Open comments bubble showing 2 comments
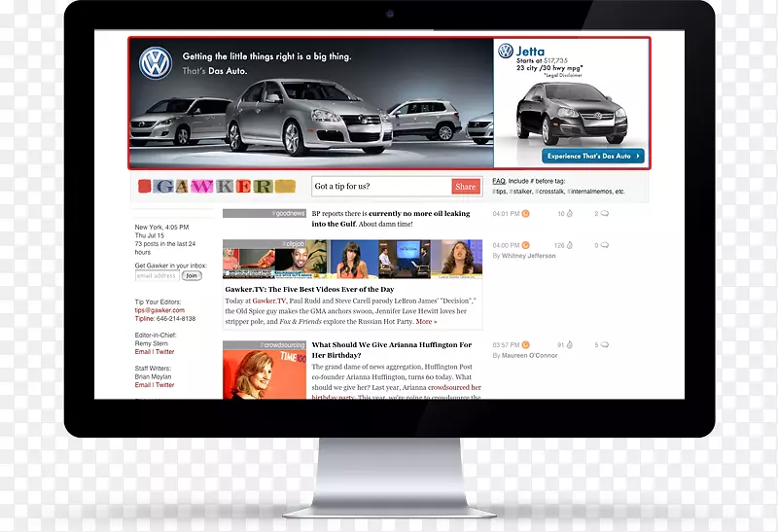 pos(604,214)
